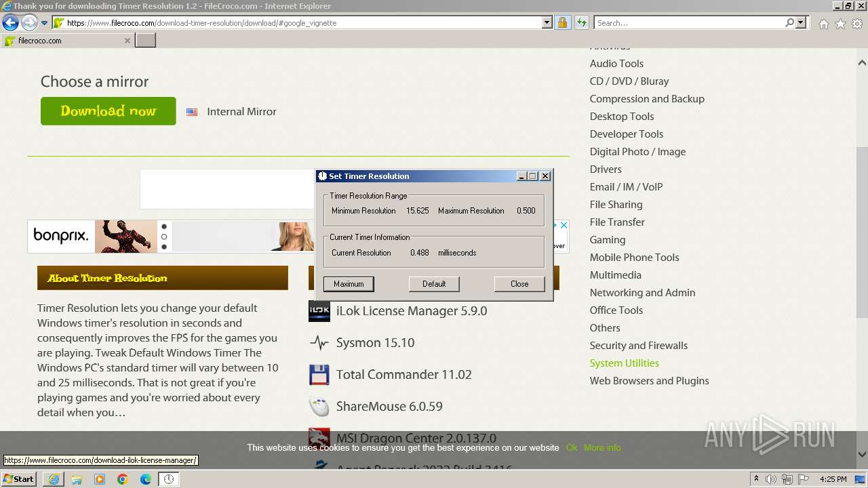Open Total Commander 11.02 link
The width and height of the screenshot is (868, 488).
[404, 375]
